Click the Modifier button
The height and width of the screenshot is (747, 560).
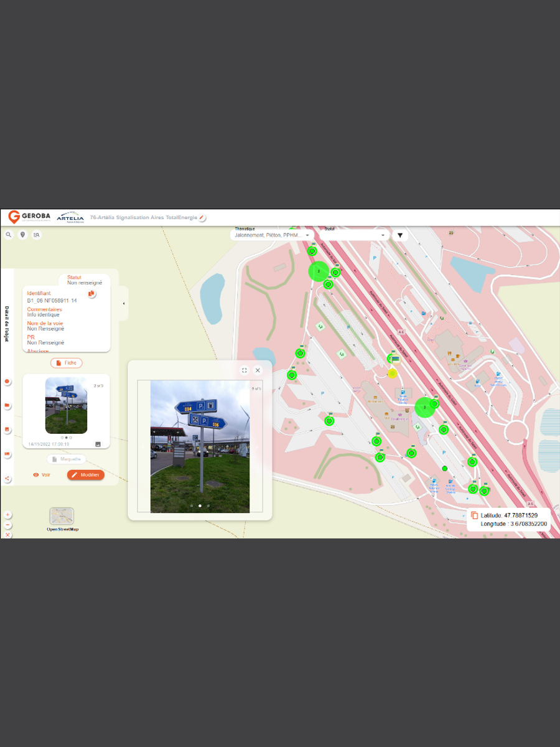[x=85, y=475]
